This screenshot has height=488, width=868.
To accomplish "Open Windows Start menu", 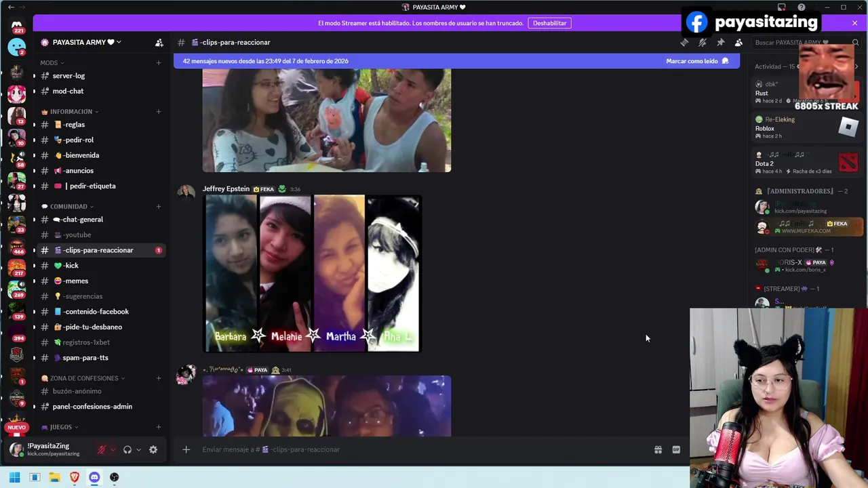I will [x=14, y=477].
